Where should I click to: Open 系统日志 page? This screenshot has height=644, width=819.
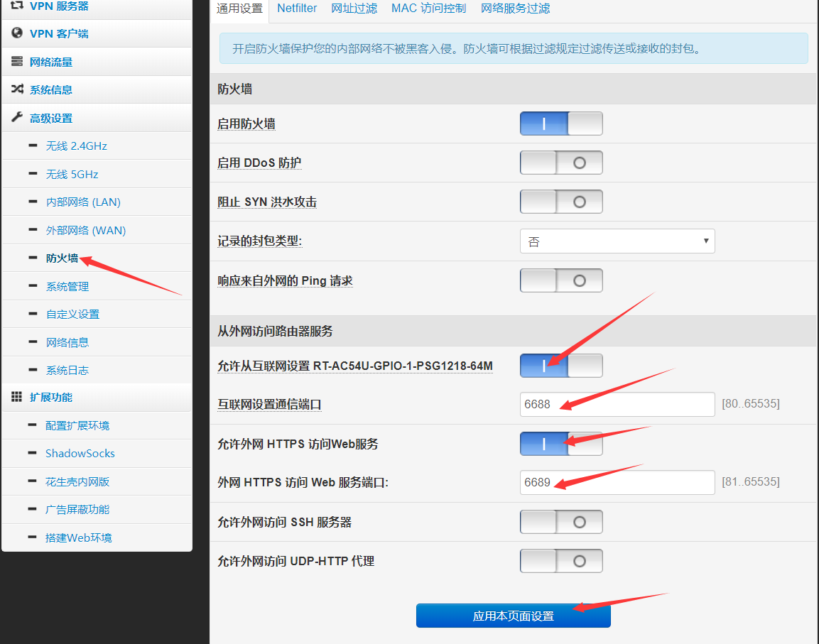pyautogui.click(x=67, y=371)
